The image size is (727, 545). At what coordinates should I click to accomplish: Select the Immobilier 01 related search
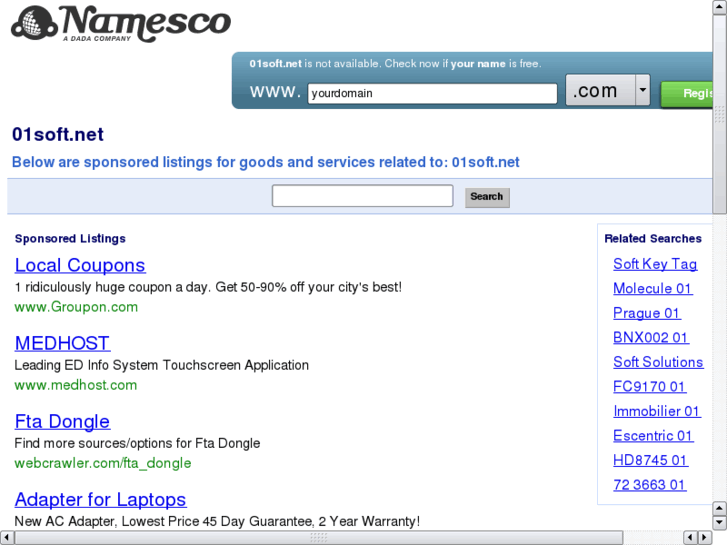tap(657, 411)
